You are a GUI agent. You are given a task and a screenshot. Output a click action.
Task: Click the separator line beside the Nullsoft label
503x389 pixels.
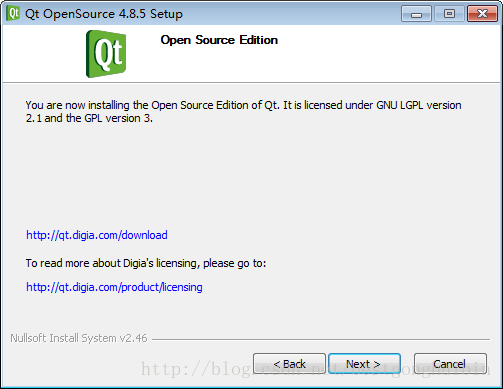click(x=321, y=339)
